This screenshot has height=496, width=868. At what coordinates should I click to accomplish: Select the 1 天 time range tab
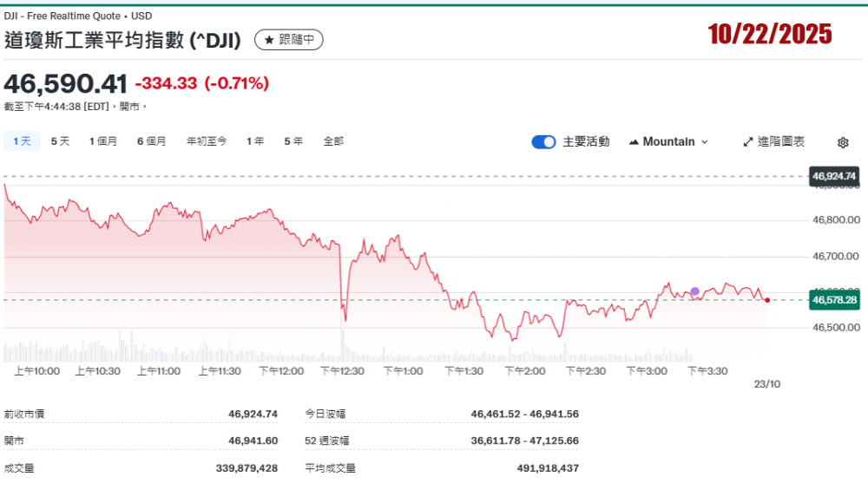pyautogui.click(x=22, y=141)
